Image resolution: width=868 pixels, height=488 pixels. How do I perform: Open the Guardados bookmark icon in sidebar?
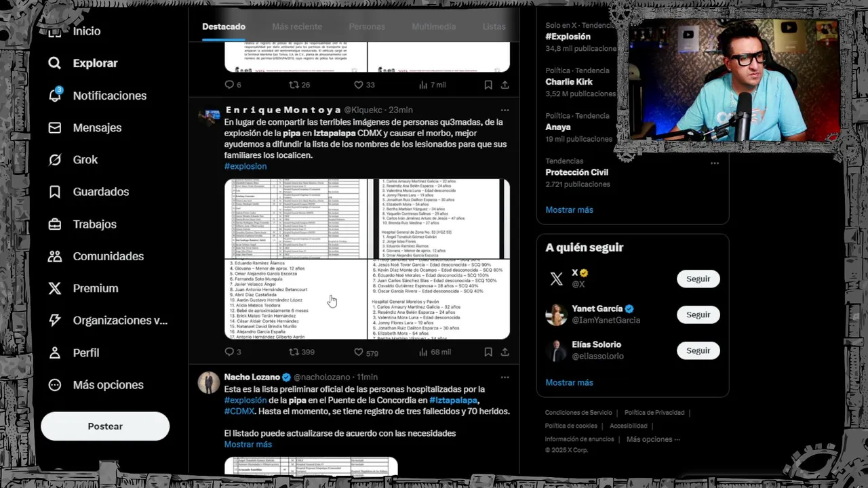pyautogui.click(x=55, y=192)
